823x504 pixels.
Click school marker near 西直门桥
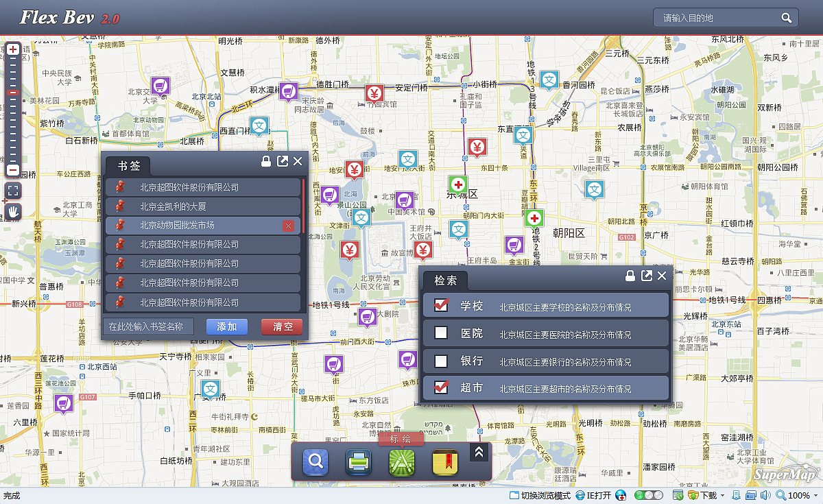pos(259,127)
